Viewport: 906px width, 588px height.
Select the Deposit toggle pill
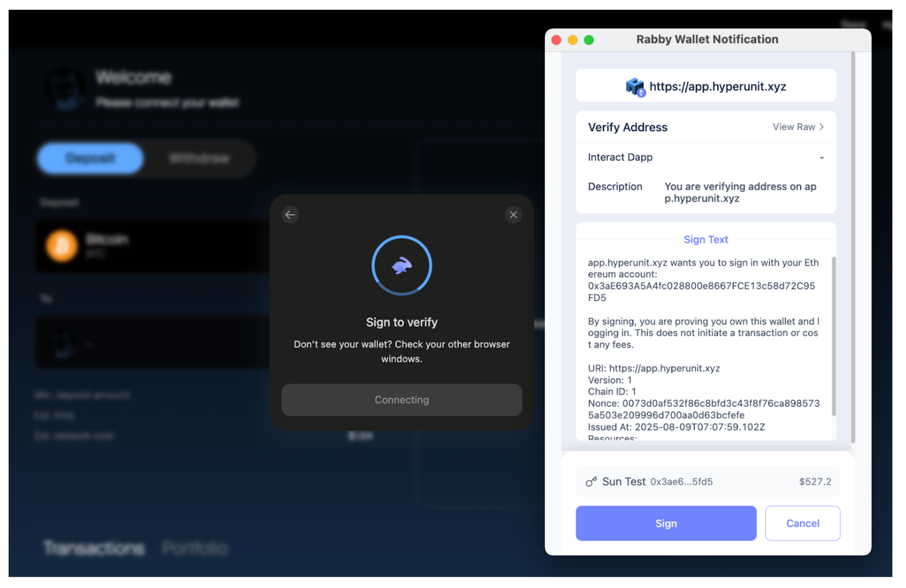click(x=90, y=158)
